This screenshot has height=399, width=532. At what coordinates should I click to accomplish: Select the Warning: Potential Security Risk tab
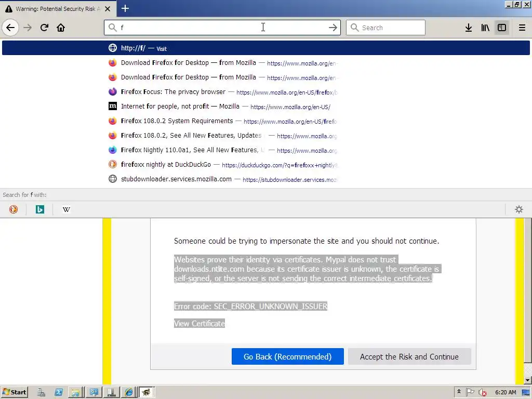(x=58, y=9)
